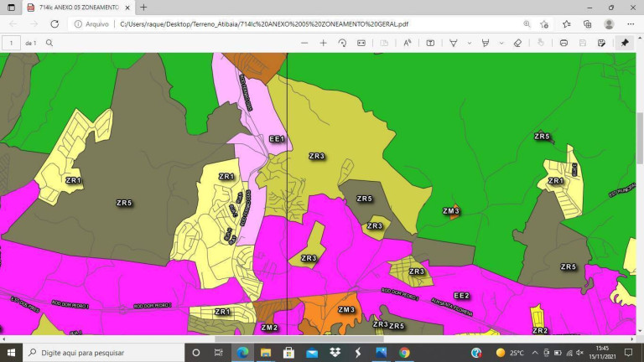The height and width of the screenshot is (362, 644).
Task: Open Read aloud tool
Action: pyautogui.click(x=407, y=43)
